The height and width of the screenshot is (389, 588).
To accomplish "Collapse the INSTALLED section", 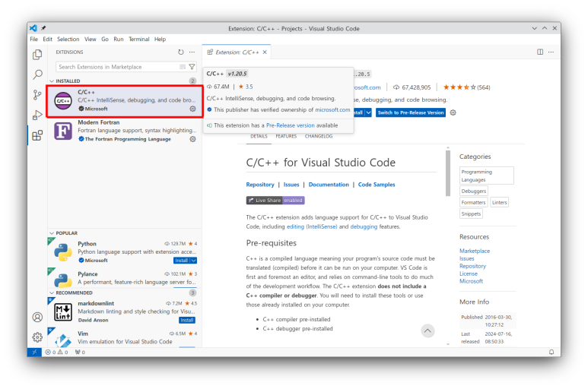I will 52,81.
